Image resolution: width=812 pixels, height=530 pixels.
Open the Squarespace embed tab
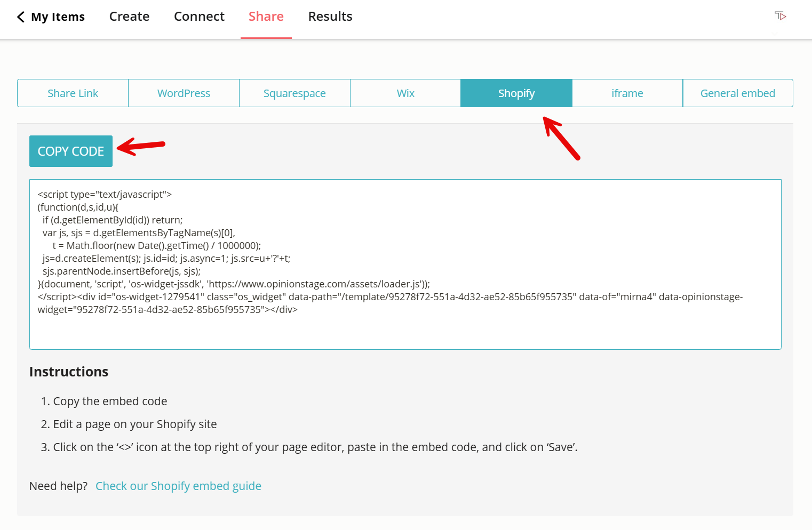click(294, 93)
